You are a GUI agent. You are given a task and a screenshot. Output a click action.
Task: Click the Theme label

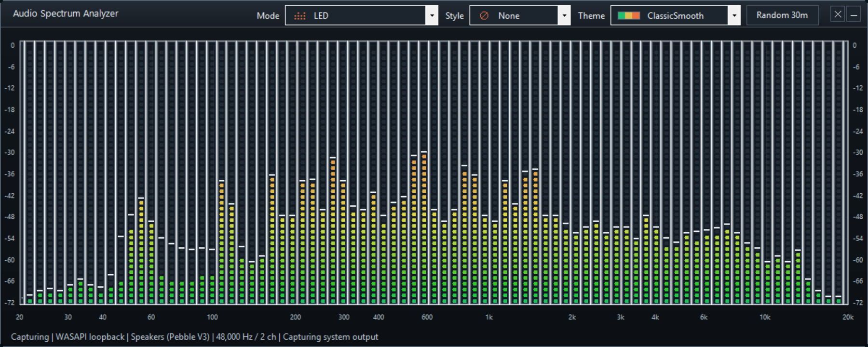tap(591, 16)
